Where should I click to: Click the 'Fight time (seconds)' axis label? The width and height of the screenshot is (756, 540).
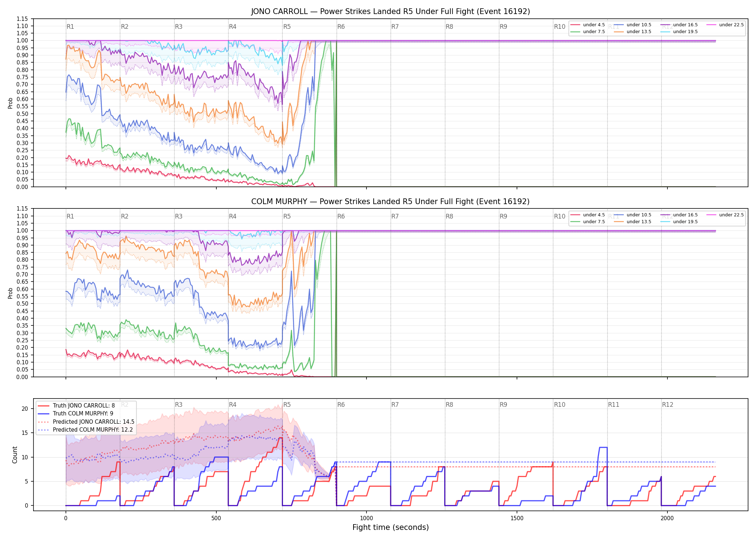[391, 527]
